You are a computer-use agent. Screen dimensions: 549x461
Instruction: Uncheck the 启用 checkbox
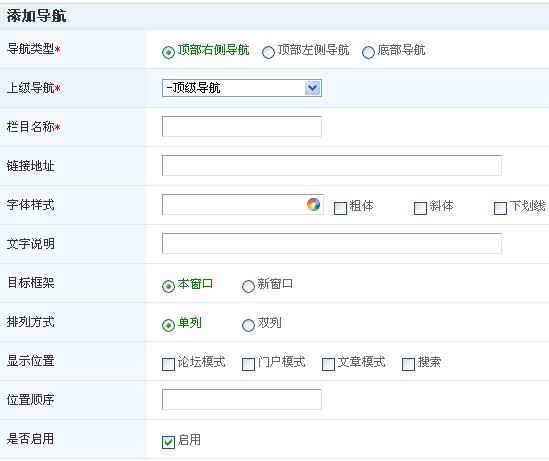point(168,442)
